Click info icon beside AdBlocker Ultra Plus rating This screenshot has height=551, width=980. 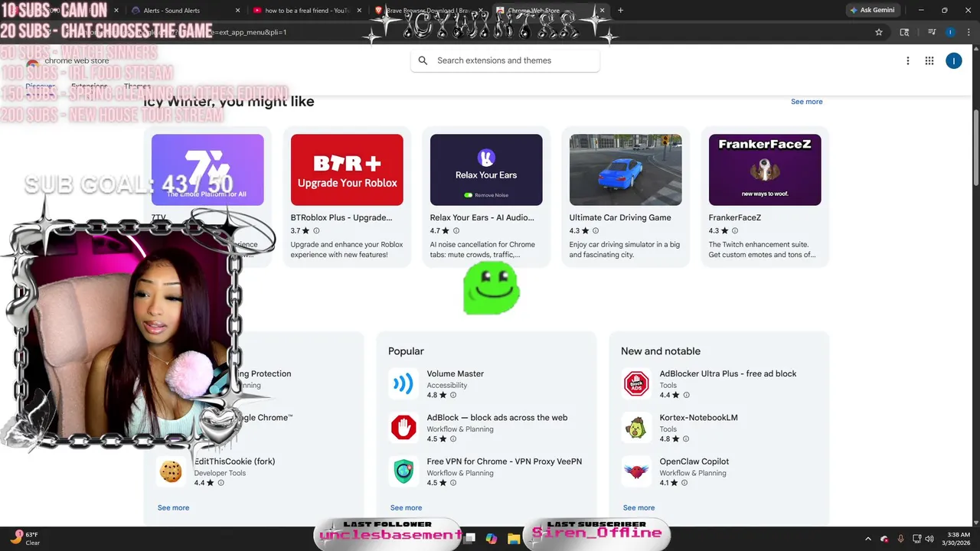click(686, 396)
